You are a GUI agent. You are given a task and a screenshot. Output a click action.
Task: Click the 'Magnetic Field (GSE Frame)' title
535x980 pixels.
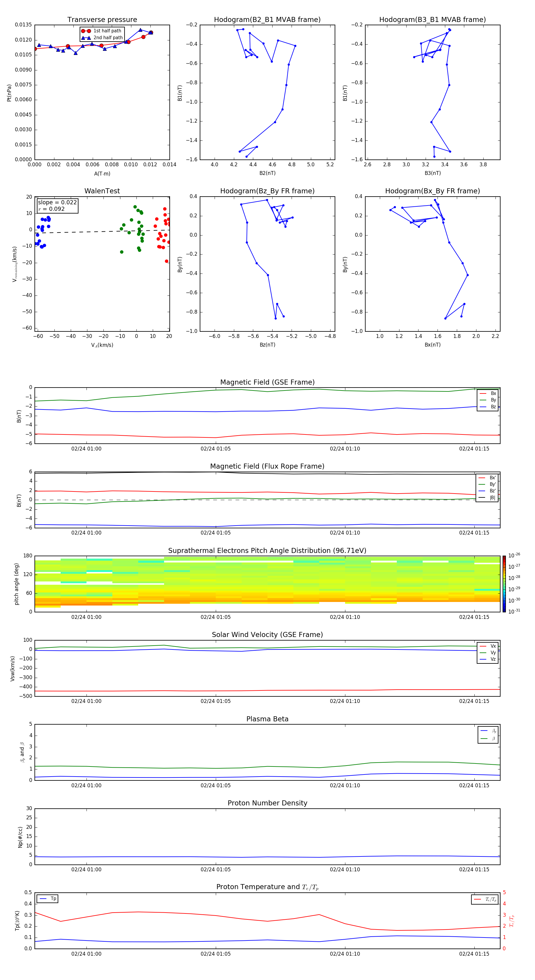(267, 382)
